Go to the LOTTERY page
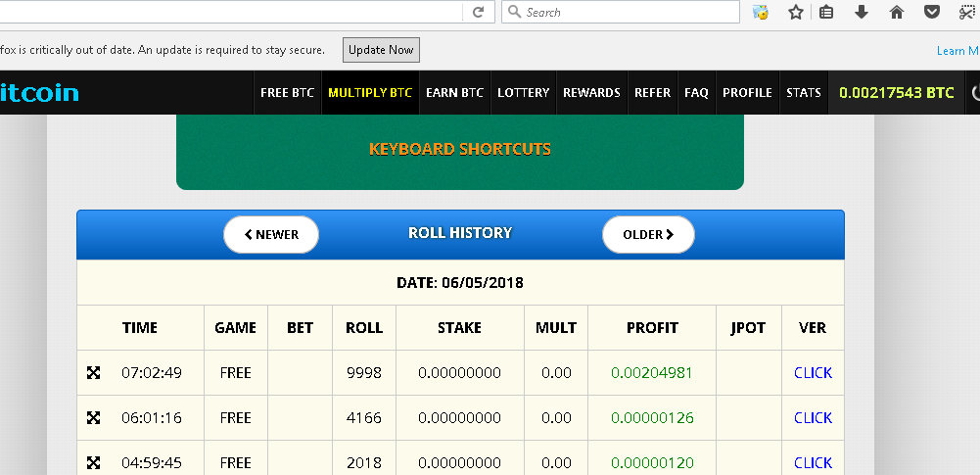Image resolution: width=980 pixels, height=475 pixels. [523, 92]
